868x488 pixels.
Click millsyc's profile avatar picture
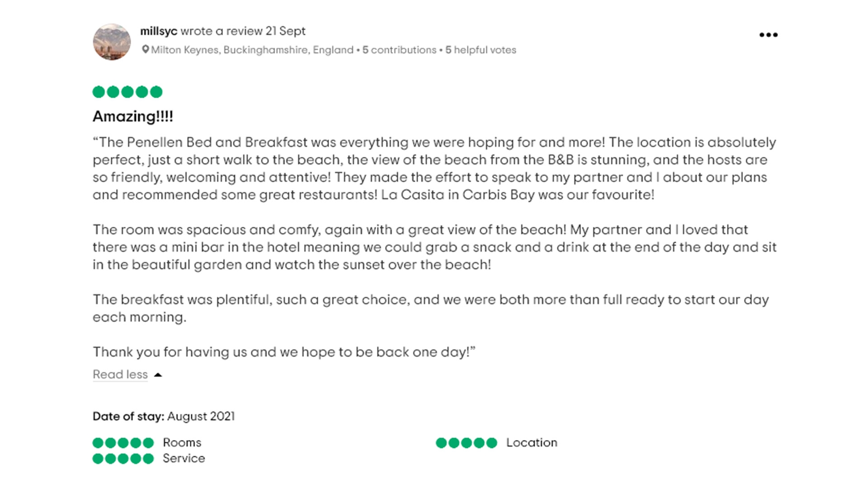[x=112, y=42]
